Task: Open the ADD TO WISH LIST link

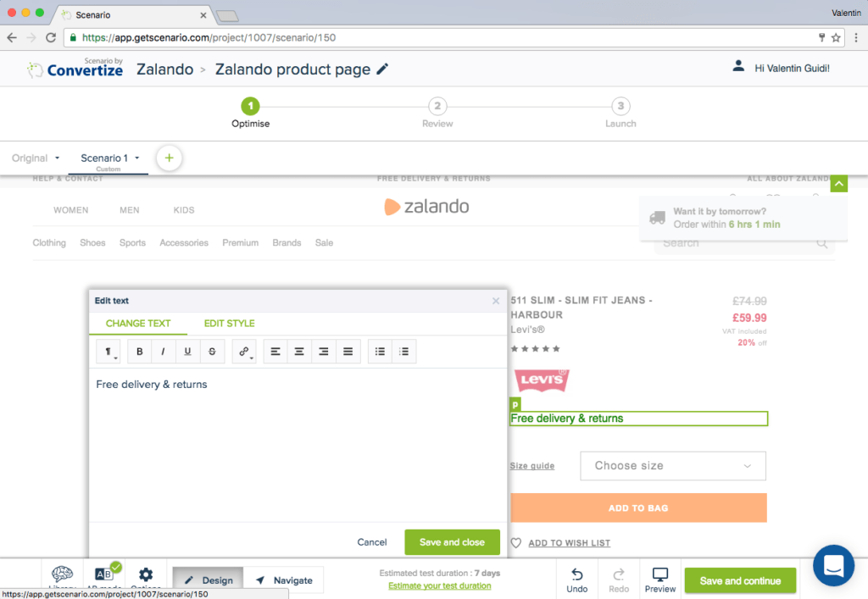Action: [x=570, y=543]
